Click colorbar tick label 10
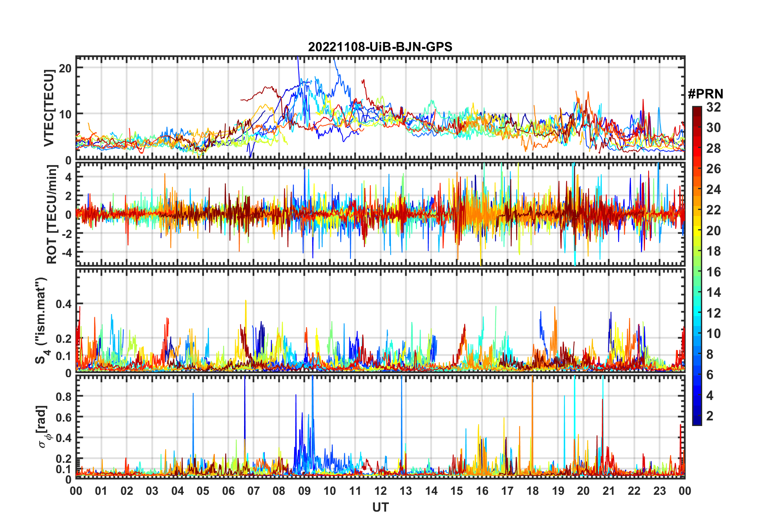This screenshot has width=761, height=532. pos(713,334)
